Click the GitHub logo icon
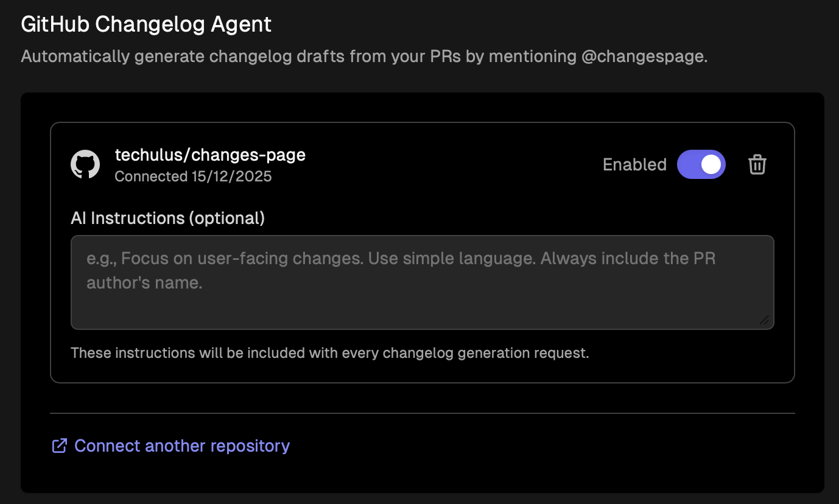This screenshot has width=839, height=504. pos(85,164)
